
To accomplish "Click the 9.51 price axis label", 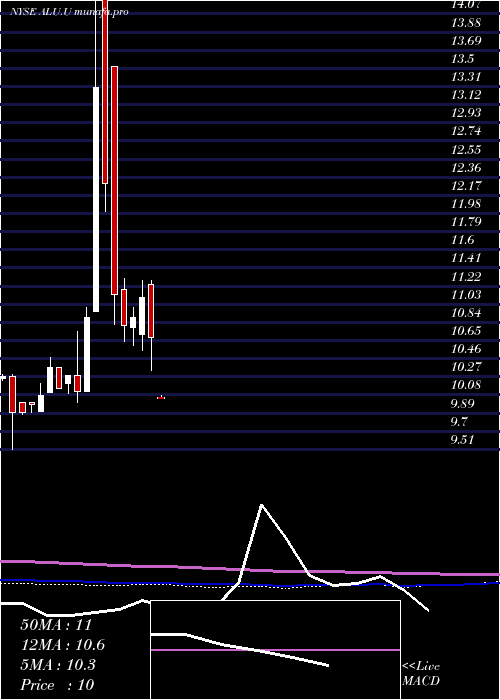I will point(462,440).
